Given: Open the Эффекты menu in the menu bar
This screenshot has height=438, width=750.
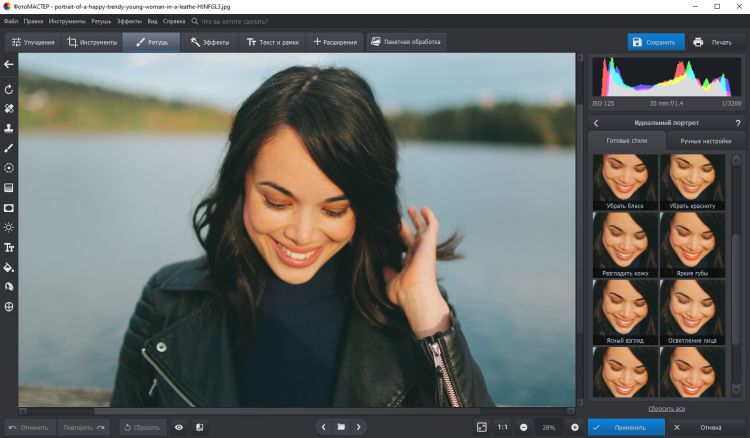Looking at the screenshot, I should [x=129, y=20].
